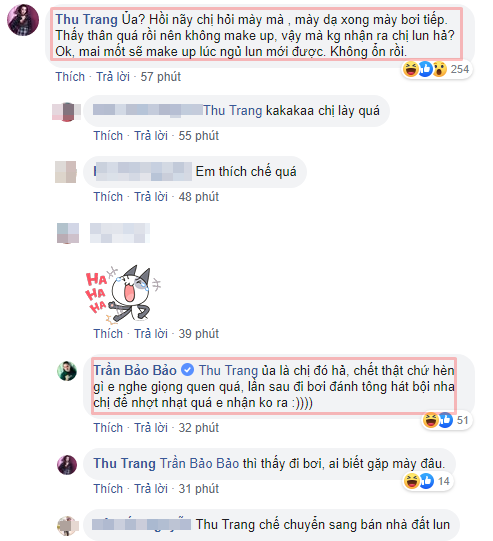493x541 pixels.
Task: Click the haha reaction emoji beside 254
Action: (x=411, y=69)
